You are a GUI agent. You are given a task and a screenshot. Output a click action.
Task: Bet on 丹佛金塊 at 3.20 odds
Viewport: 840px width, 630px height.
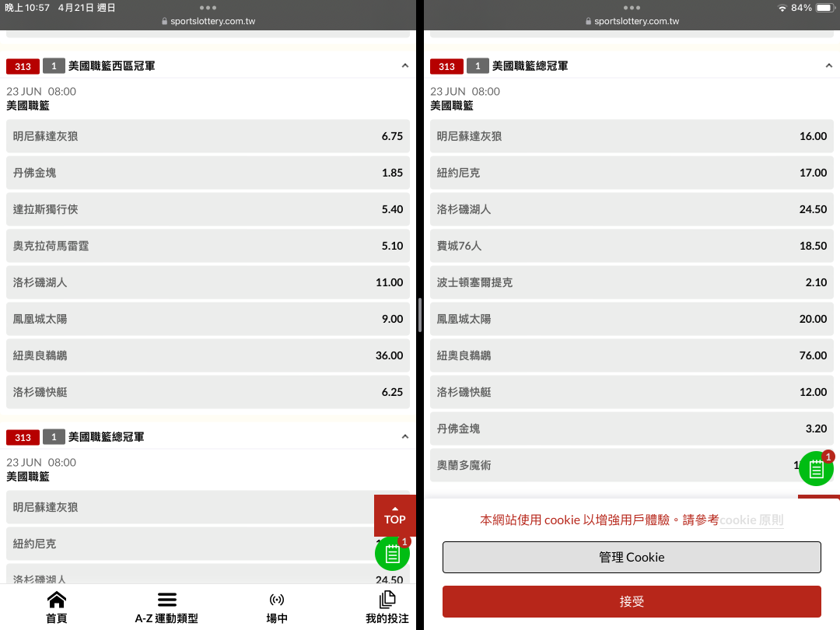click(x=632, y=429)
